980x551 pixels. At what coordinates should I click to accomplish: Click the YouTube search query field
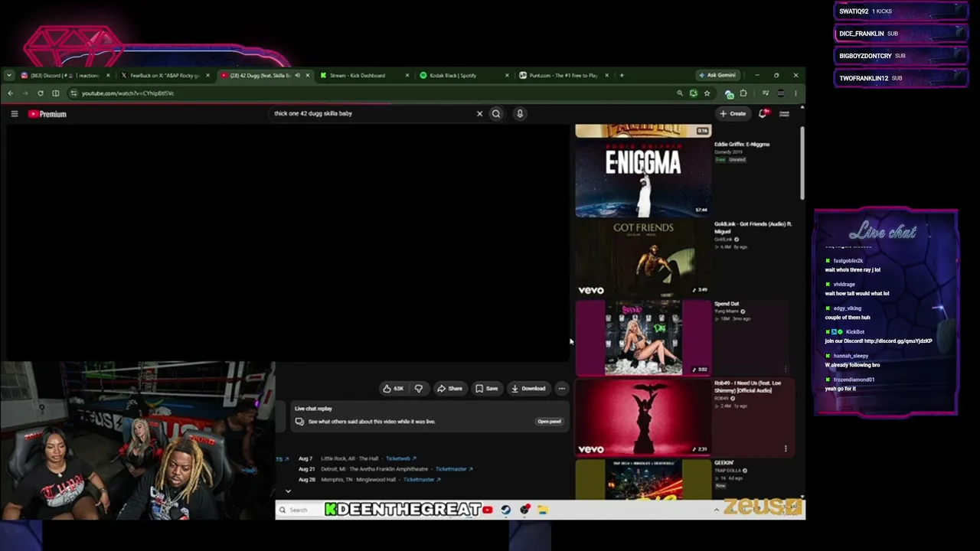coord(373,114)
